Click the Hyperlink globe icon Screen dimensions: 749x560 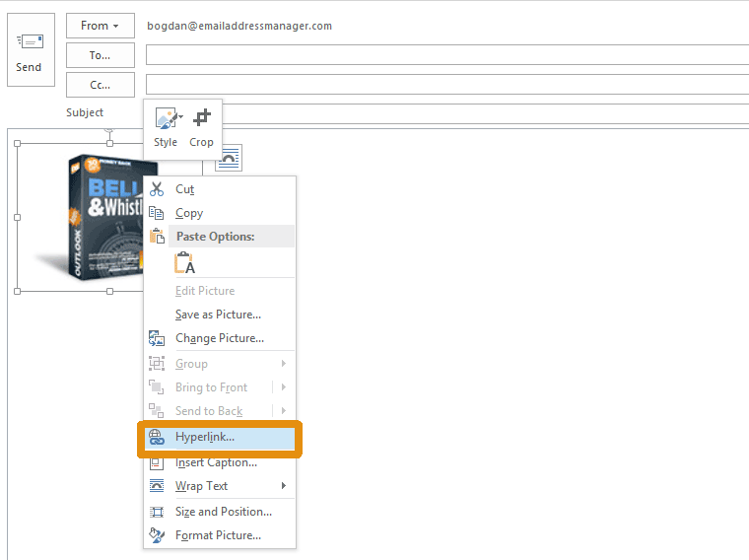(x=156, y=437)
